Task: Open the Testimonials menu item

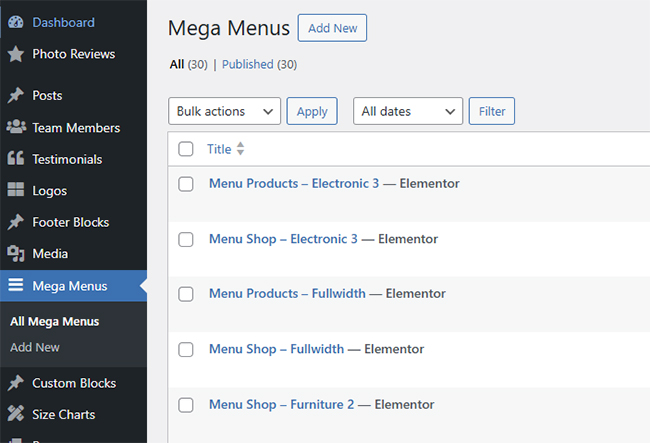Action: (67, 159)
